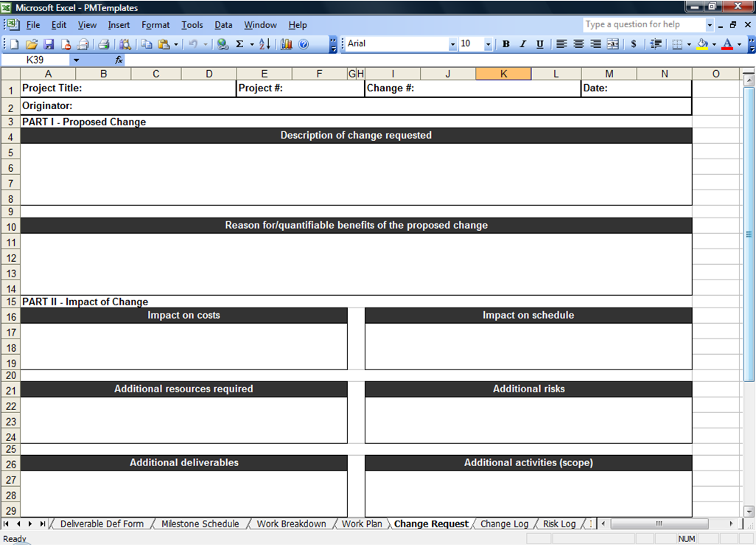
Task: Select the Project Title cell
Action: pyautogui.click(x=128, y=88)
